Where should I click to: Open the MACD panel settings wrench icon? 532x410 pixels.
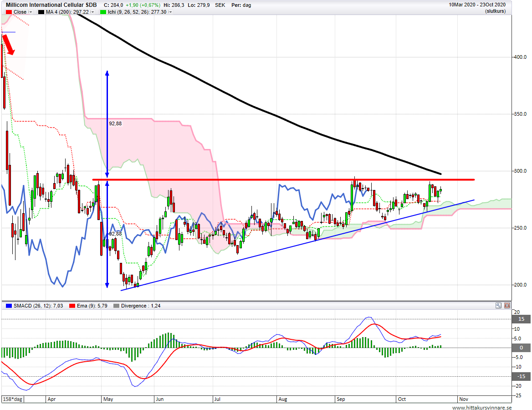tap(498, 306)
